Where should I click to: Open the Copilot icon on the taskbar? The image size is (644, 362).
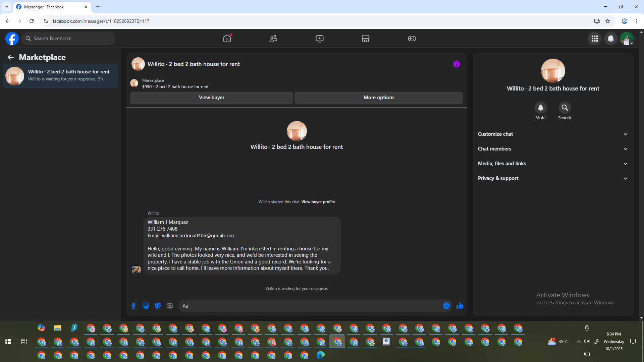[x=41, y=328]
